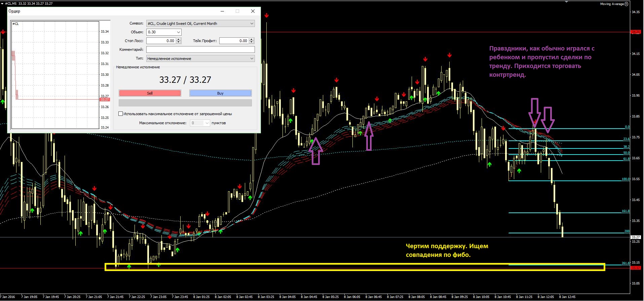Click the grey chart shift triangle marker

point(566,1)
